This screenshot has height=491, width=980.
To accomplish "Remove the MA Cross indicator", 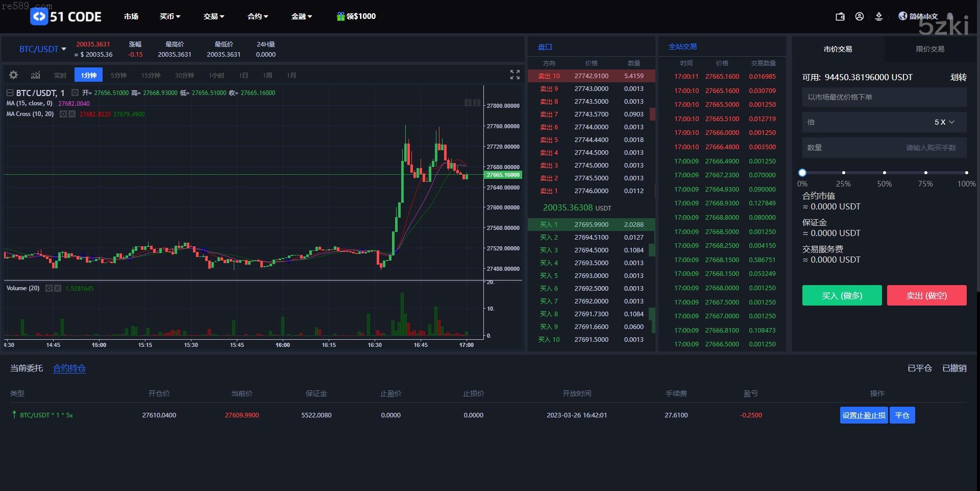I will coord(72,114).
